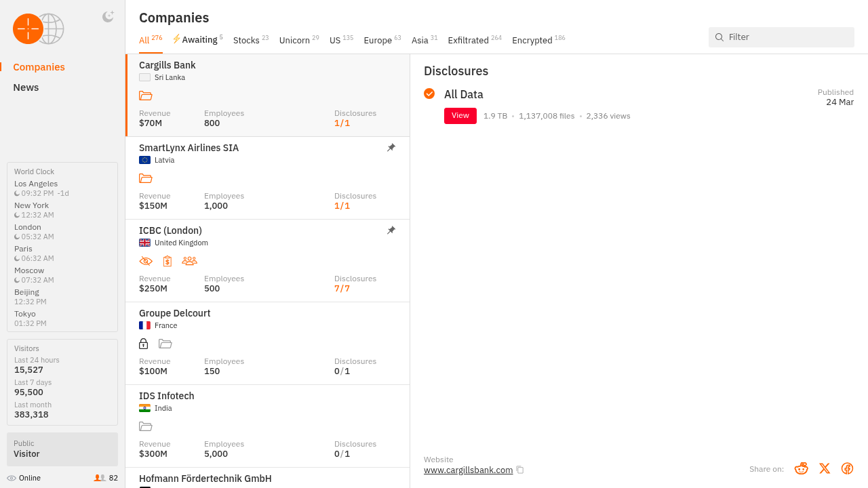The width and height of the screenshot is (868, 488).
Task: Click ICBC financial clipboard dollar icon
Action: coord(167,261)
